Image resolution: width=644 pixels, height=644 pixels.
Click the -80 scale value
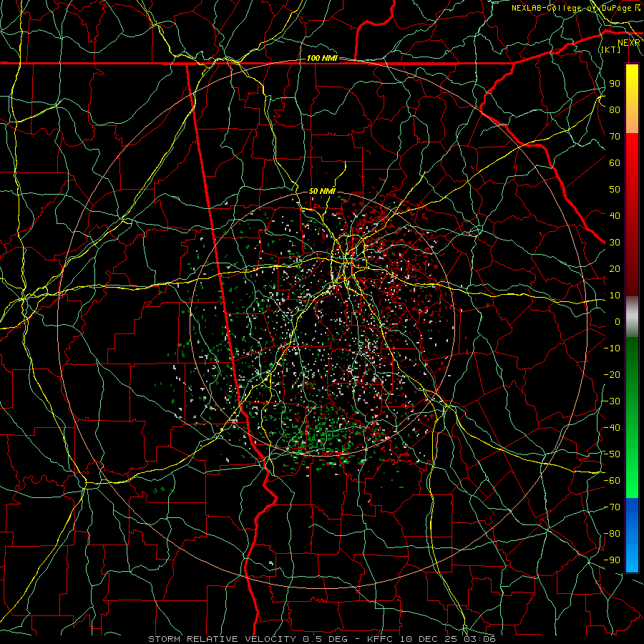click(x=612, y=534)
